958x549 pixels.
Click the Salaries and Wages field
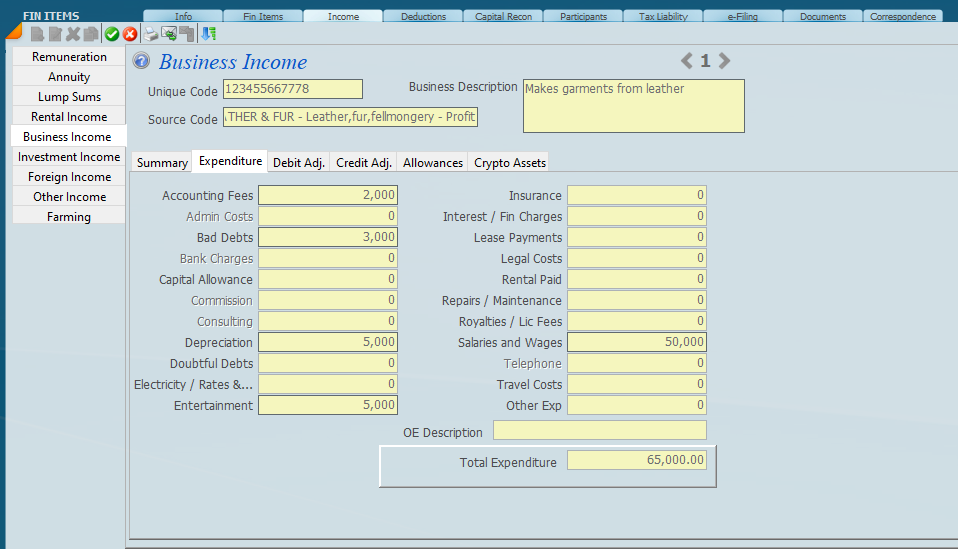point(637,342)
